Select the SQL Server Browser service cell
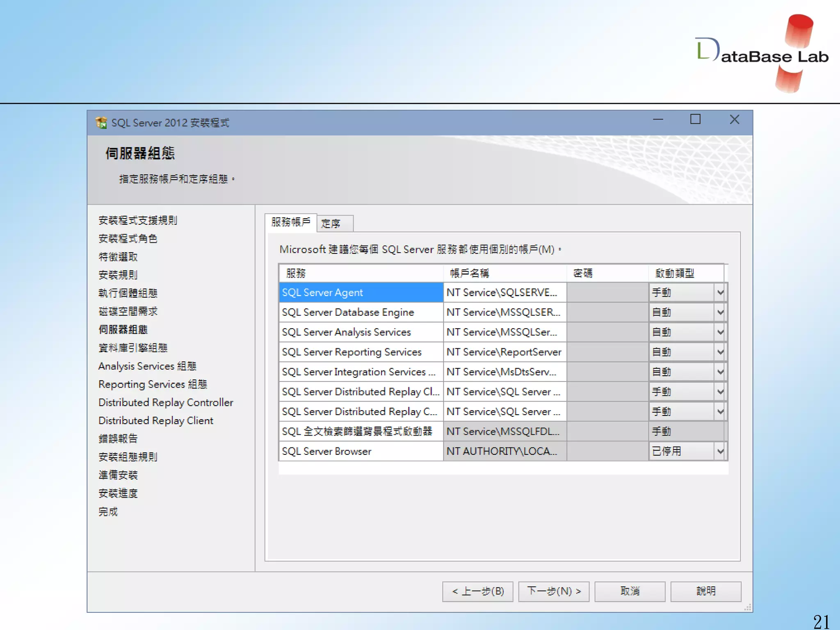840x630 pixels. (361, 452)
